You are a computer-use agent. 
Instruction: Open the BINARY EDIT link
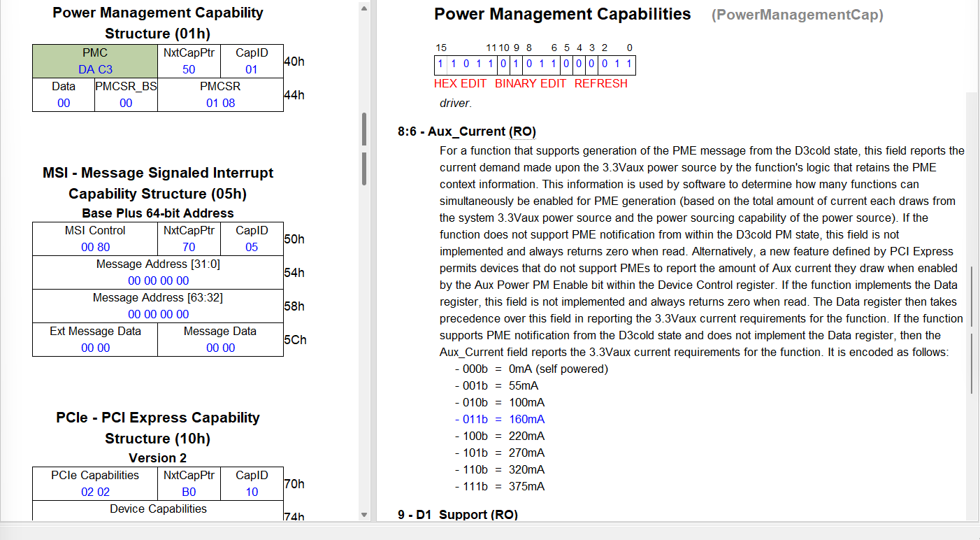(531, 83)
